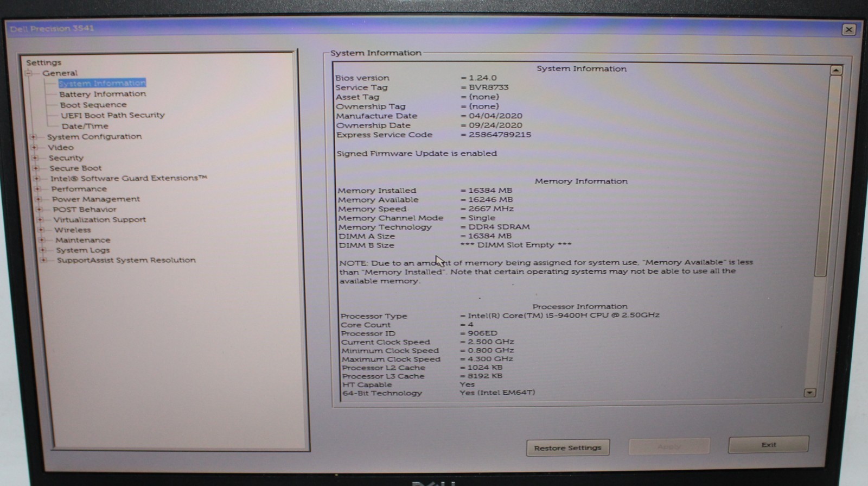
Task: Click Ownership Date value 09/24/2020
Action: coord(495,125)
